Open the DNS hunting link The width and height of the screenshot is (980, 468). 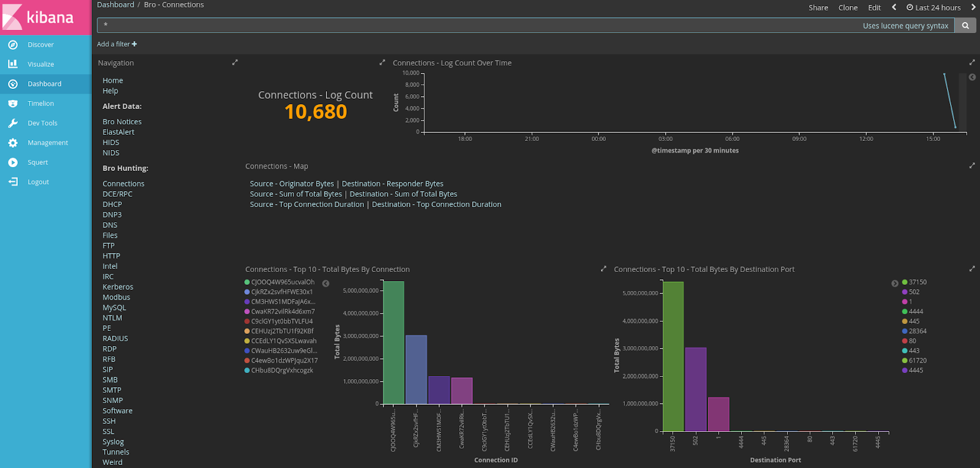click(x=110, y=225)
